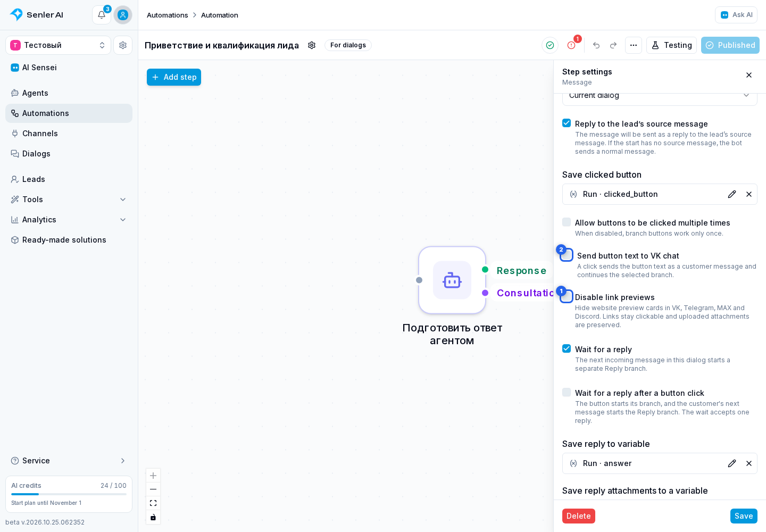Viewport: 766px width, 532px height.
Task: Open the Тестовый workspace selector
Action: point(58,45)
